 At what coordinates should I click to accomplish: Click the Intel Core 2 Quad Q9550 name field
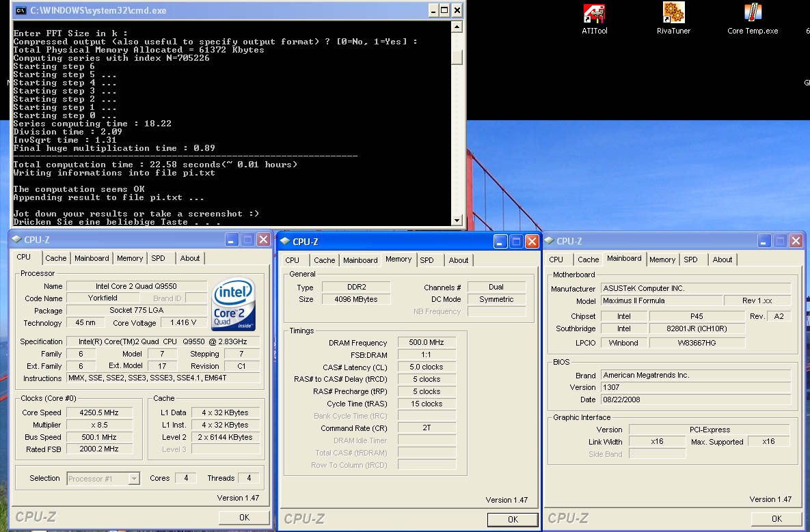[x=137, y=286]
